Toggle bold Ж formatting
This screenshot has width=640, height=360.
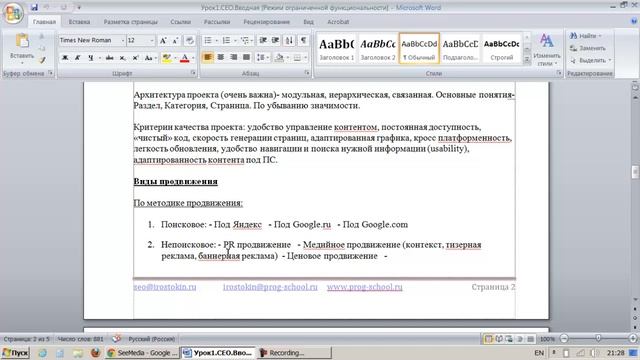coord(65,58)
